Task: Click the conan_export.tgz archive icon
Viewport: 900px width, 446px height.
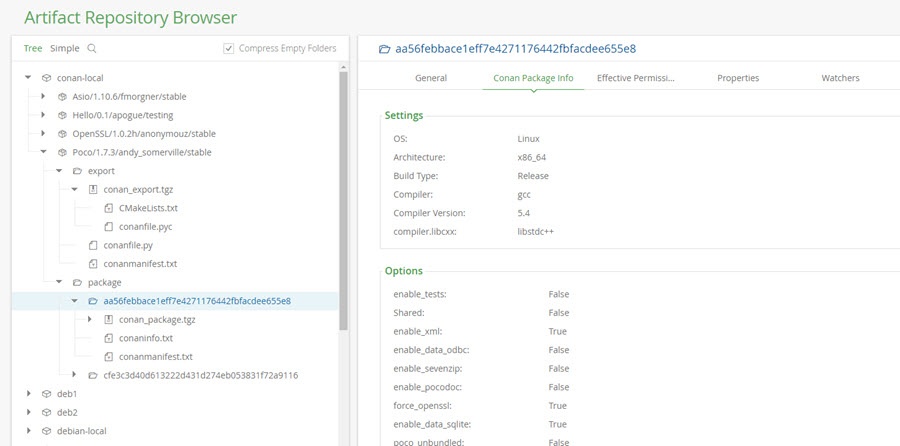Action: pyautogui.click(x=93, y=189)
